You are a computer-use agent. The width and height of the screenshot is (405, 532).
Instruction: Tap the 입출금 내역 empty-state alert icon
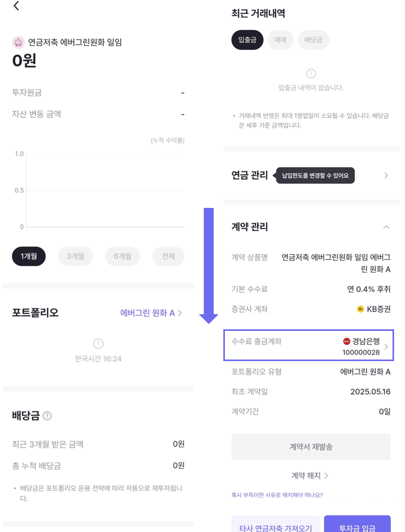point(311,73)
